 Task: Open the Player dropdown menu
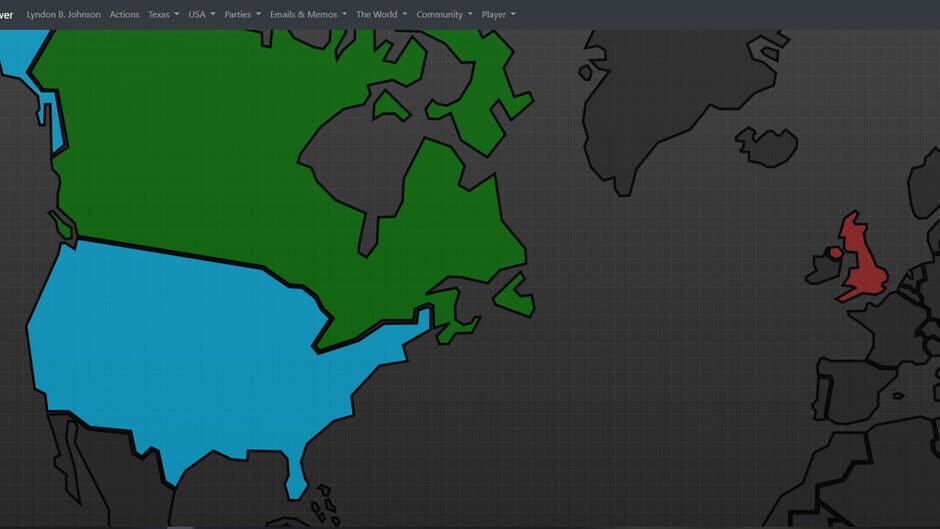(498, 14)
